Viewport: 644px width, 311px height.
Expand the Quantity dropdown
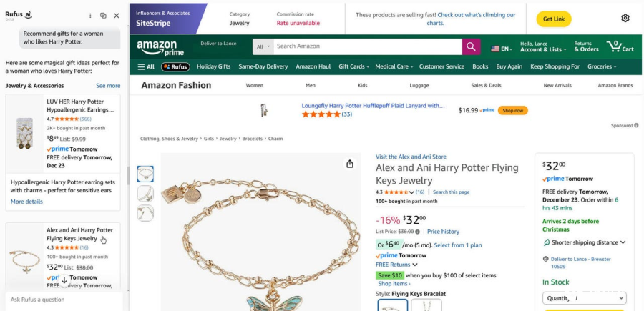(x=583, y=298)
